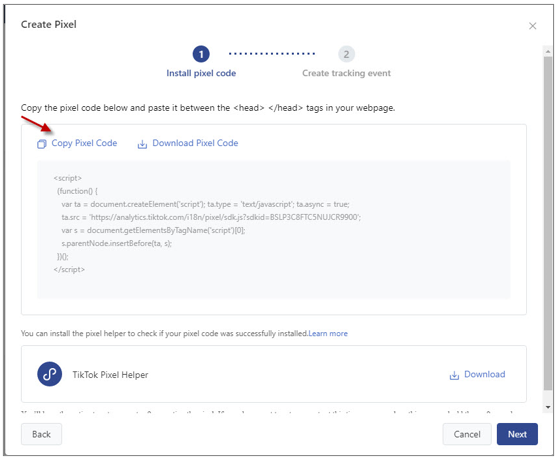This screenshot has width=558, height=461.
Task: Click the code line with analytics.tiktok.com URL
Action: 211,217
